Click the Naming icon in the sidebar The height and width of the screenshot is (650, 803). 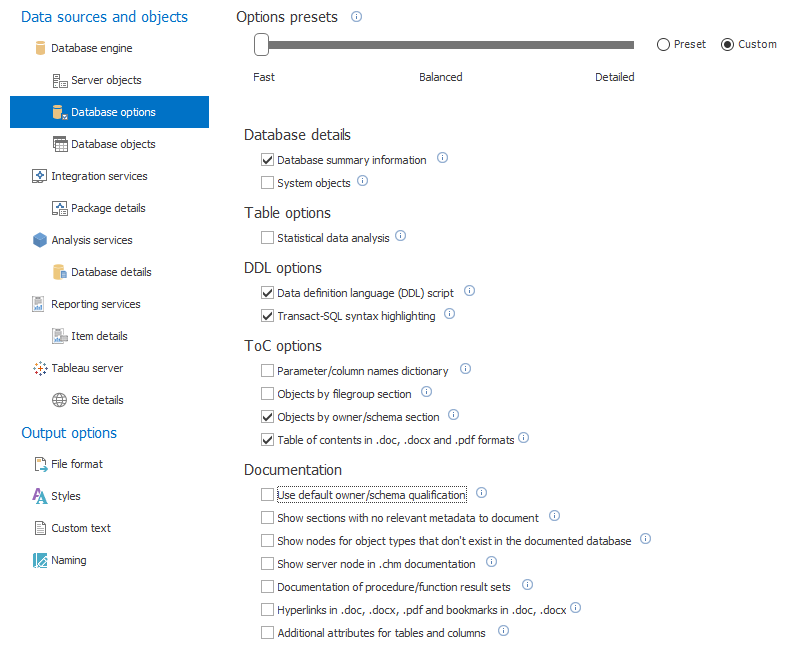coord(40,560)
